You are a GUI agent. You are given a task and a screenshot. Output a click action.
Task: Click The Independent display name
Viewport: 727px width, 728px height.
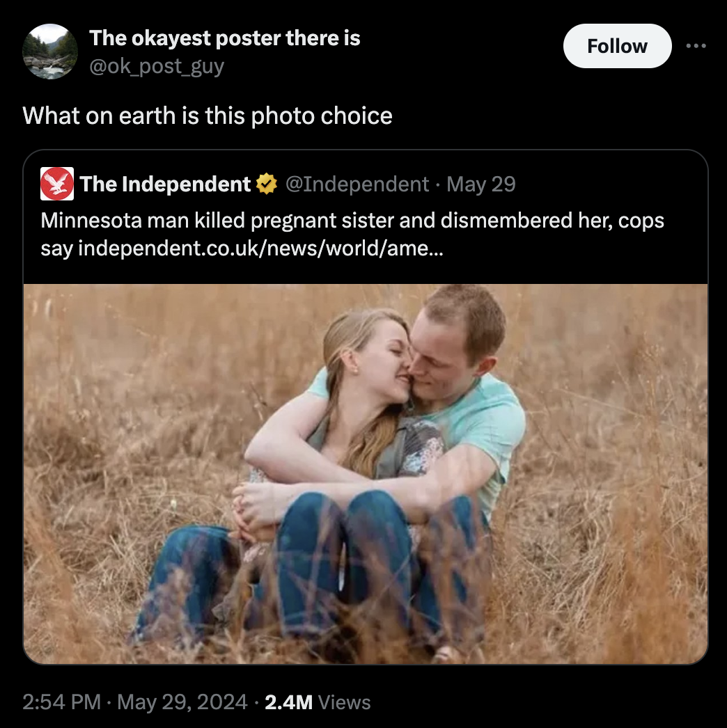pyautogui.click(x=164, y=183)
